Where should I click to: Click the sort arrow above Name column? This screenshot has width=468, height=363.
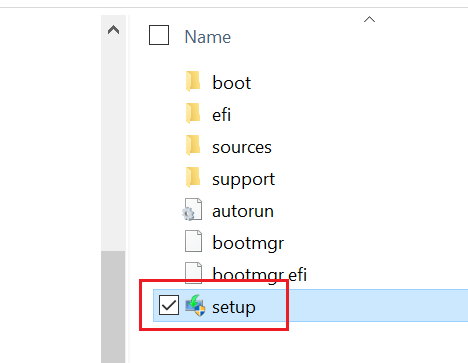[369, 19]
